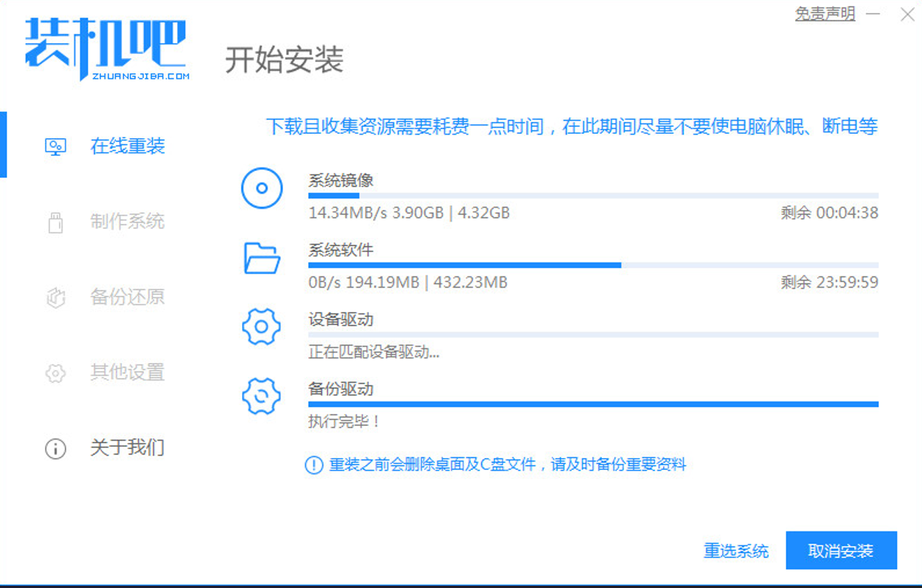Minimize the installer window
The image size is (922, 588).
(x=873, y=15)
